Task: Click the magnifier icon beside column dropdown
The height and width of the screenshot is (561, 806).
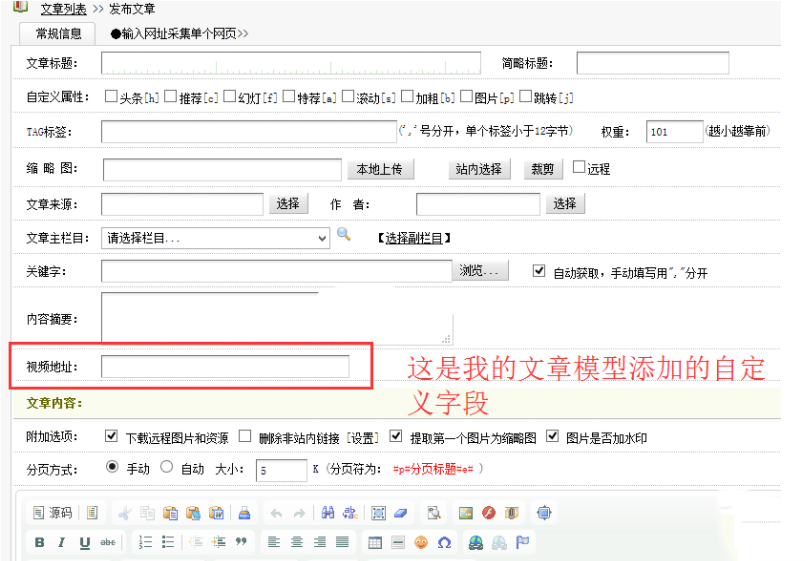Action: click(344, 235)
